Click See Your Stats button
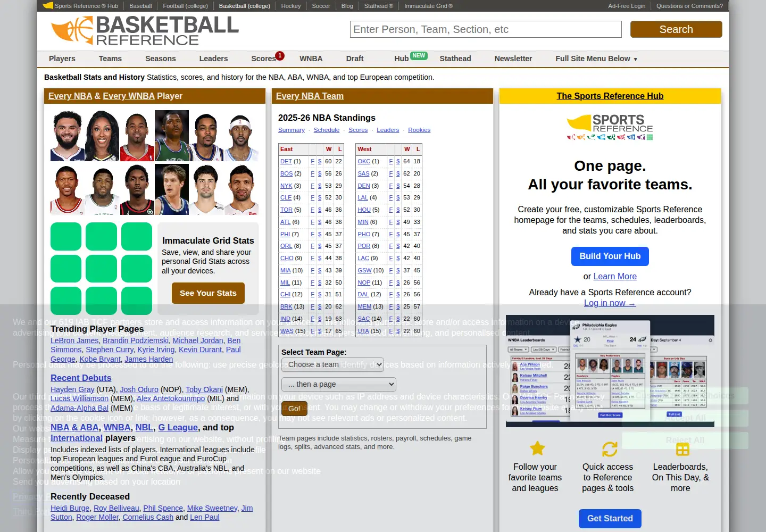 pyautogui.click(x=208, y=293)
